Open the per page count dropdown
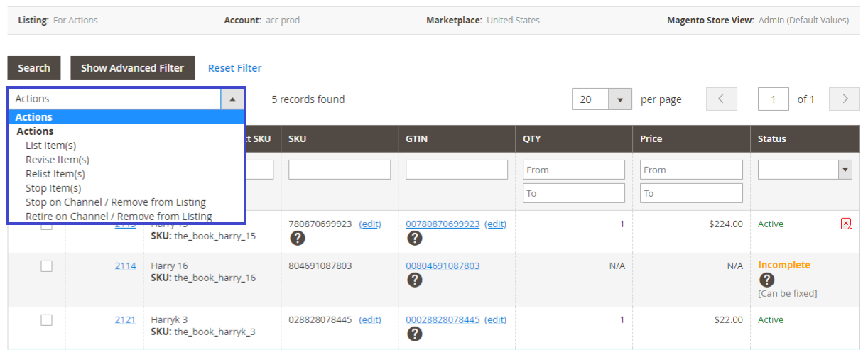This screenshot has width=868, height=350. pos(620,99)
